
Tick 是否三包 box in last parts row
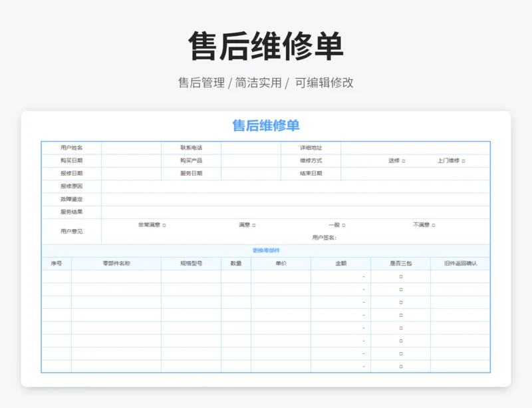pos(401,367)
